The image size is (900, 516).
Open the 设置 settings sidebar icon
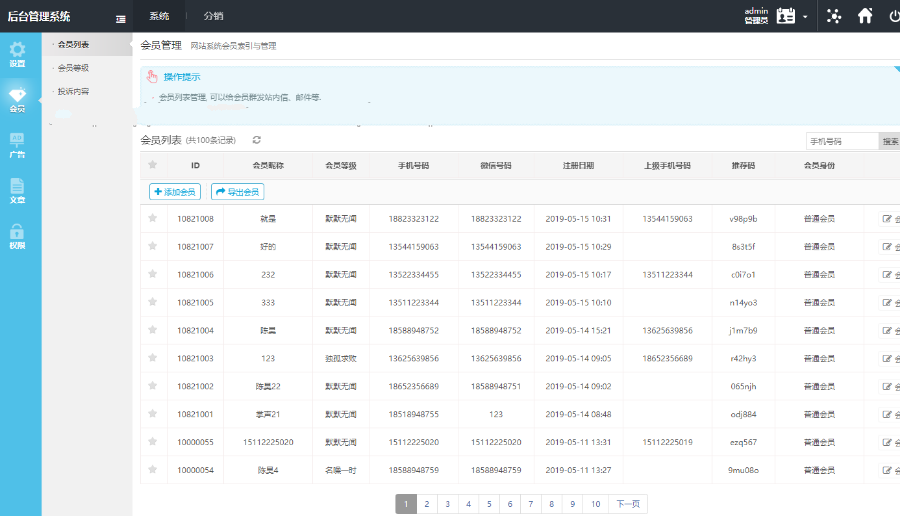(17, 54)
